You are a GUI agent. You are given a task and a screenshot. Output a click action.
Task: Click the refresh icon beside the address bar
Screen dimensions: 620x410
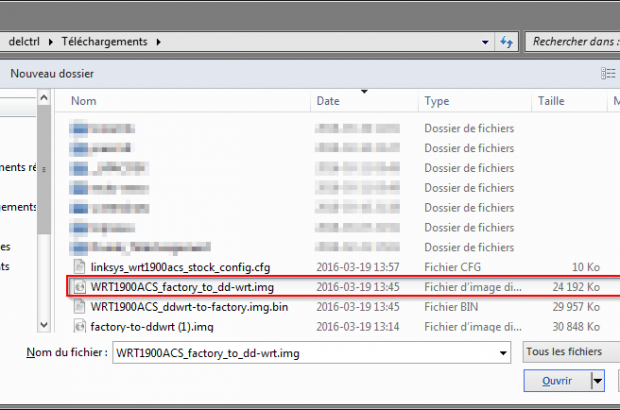tap(506, 42)
